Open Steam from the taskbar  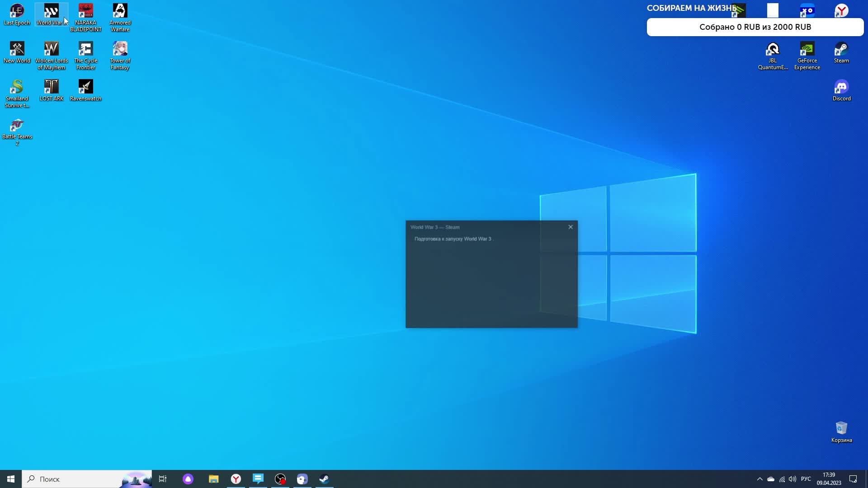(x=324, y=479)
